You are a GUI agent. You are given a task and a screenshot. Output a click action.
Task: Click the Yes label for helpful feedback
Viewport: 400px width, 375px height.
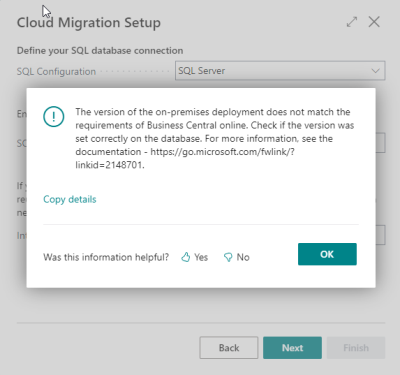(x=201, y=257)
